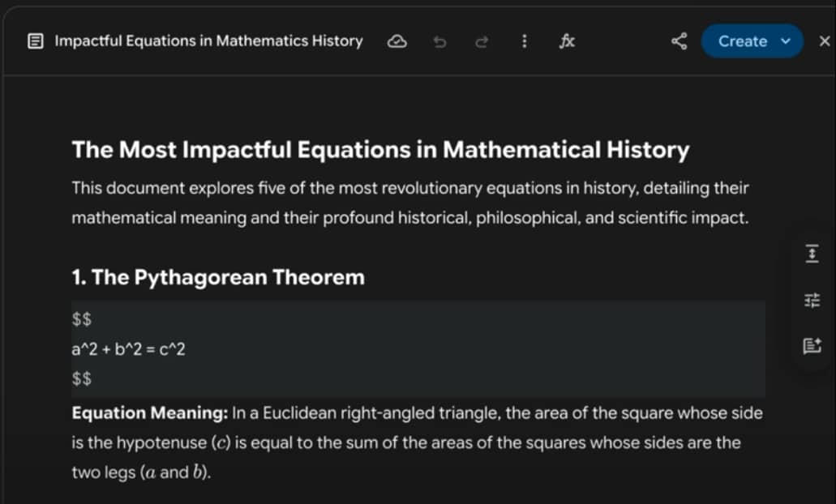Click the Create button
The width and height of the screenshot is (836, 504).
[740, 41]
